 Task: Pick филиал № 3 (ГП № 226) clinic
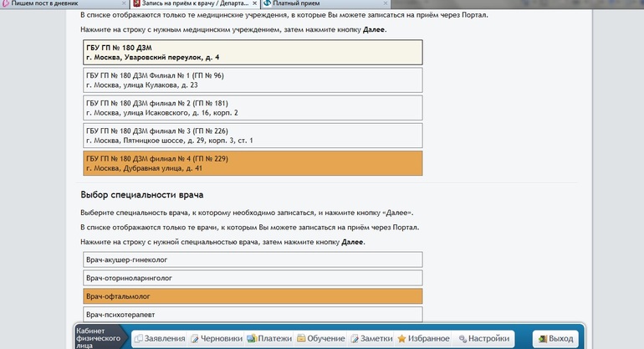click(253, 136)
